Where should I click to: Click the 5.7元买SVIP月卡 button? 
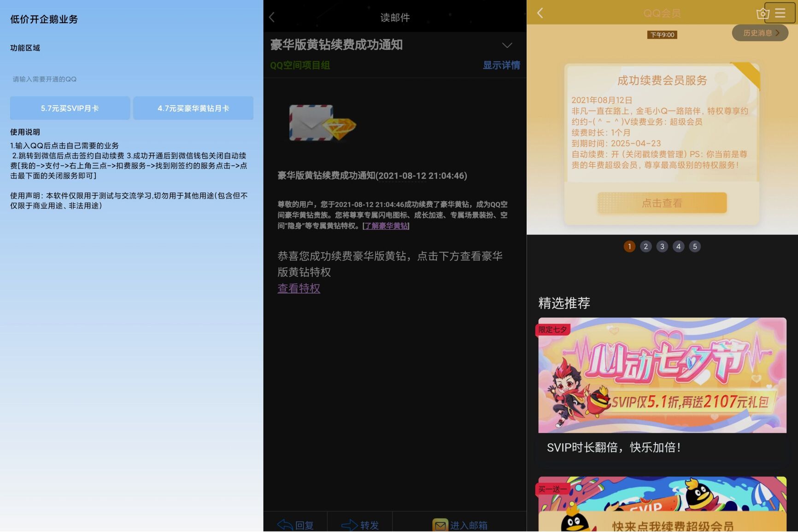[70, 108]
